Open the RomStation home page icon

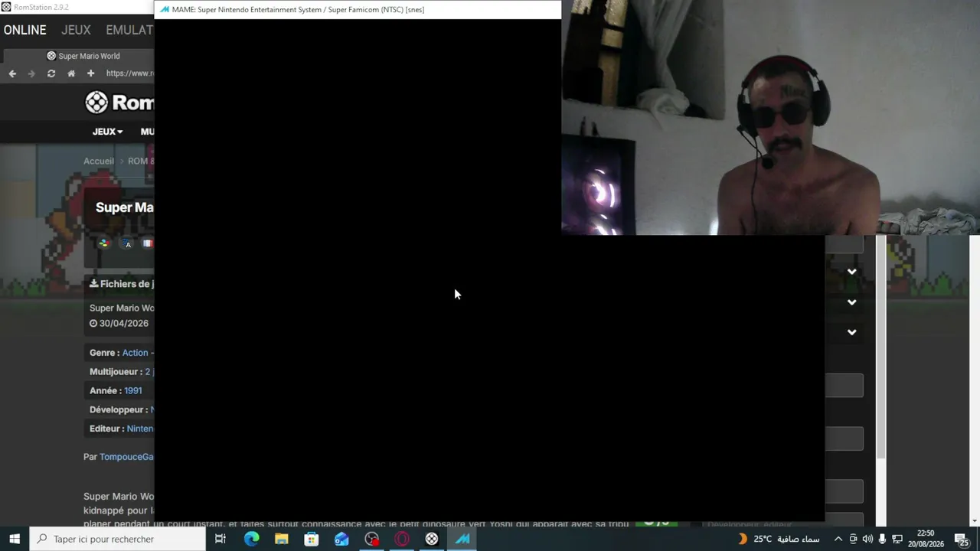(71, 73)
